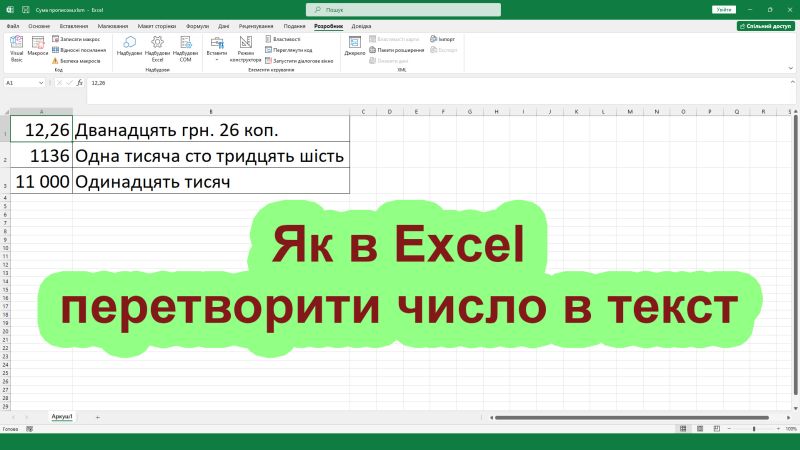
Task: Start recording with Записати макрос
Action: tap(76, 39)
